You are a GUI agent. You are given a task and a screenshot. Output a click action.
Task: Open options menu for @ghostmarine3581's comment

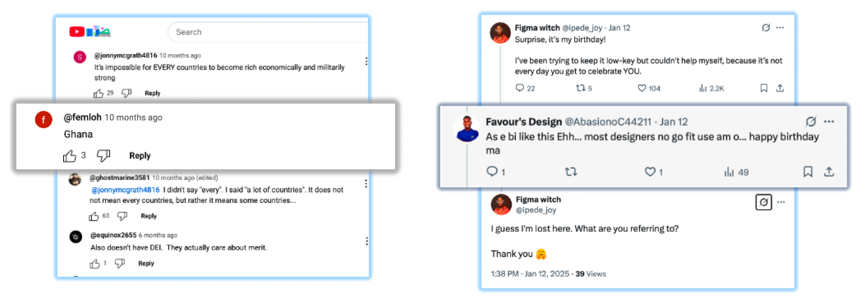[x=366, y=184]
